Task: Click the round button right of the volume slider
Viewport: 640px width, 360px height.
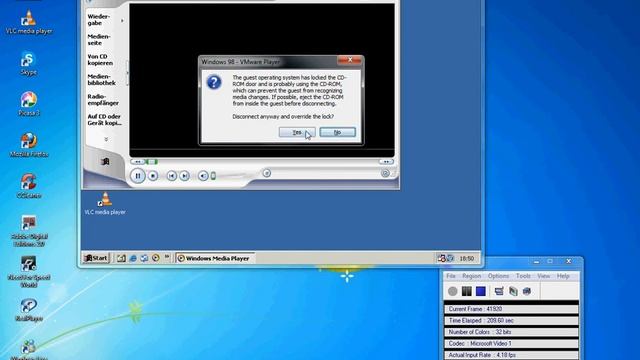Action: point(267,173)
